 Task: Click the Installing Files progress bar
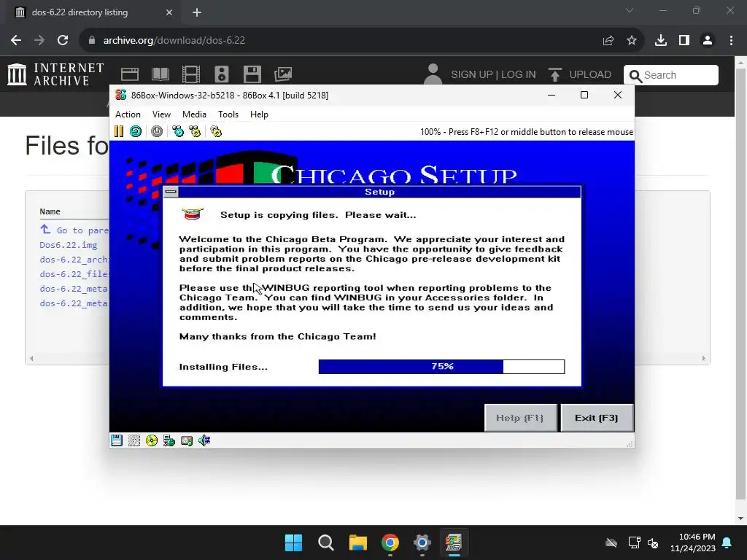pos(441,366)
